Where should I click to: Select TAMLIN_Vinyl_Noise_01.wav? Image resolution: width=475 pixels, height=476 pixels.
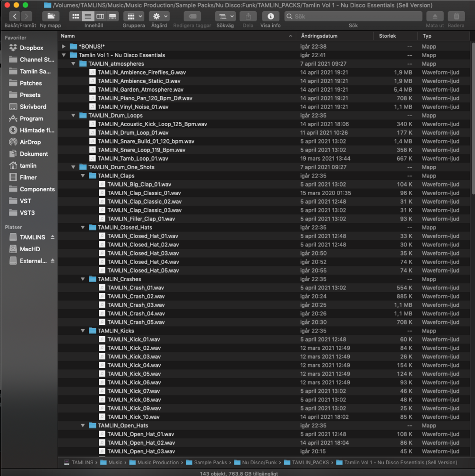coord(264,107)
